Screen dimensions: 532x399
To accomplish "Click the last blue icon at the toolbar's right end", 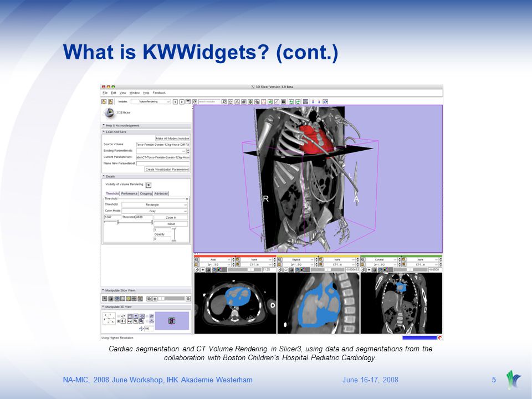I will [325, 102].
